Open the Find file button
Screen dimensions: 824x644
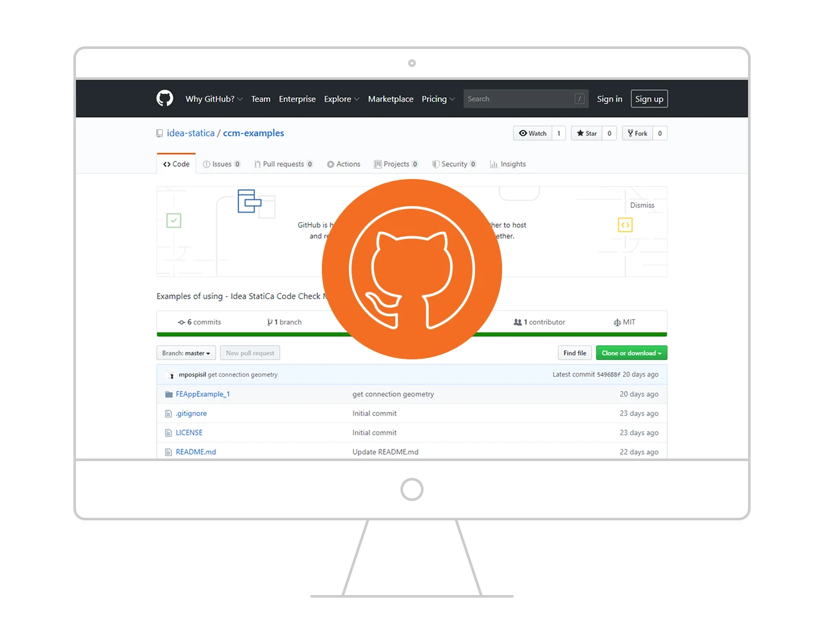click(575, 353)
